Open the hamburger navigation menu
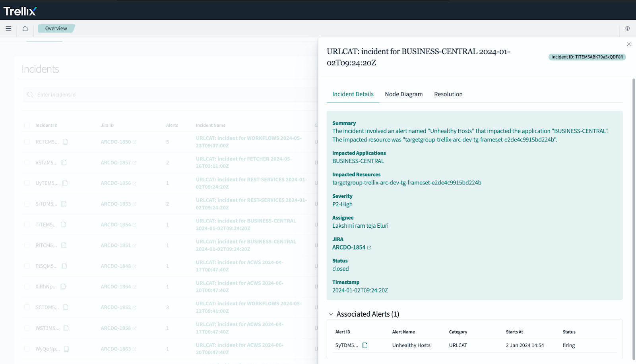The width and height of the screenshot is (636, 364). click(x=8, y=29)
